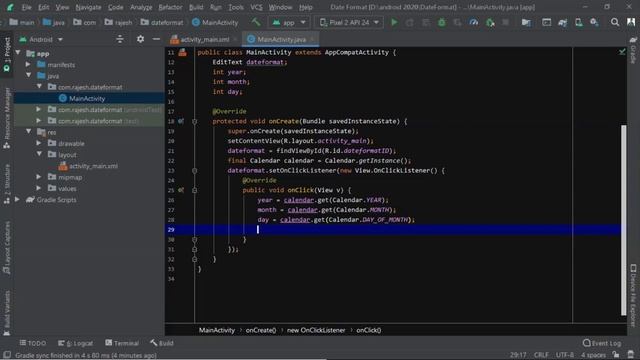Toggle the Event Log window
This screenshot has width=640, height=360.
(x=602, y=343)
